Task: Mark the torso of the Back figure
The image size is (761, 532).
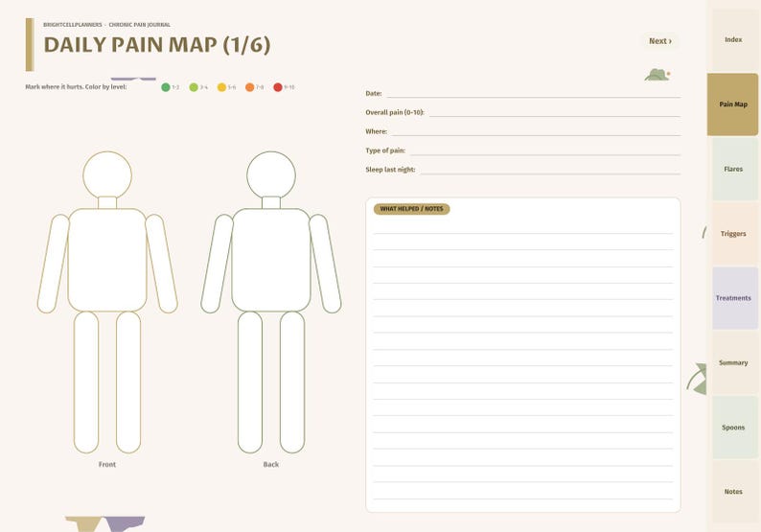Action: (271, 260)
